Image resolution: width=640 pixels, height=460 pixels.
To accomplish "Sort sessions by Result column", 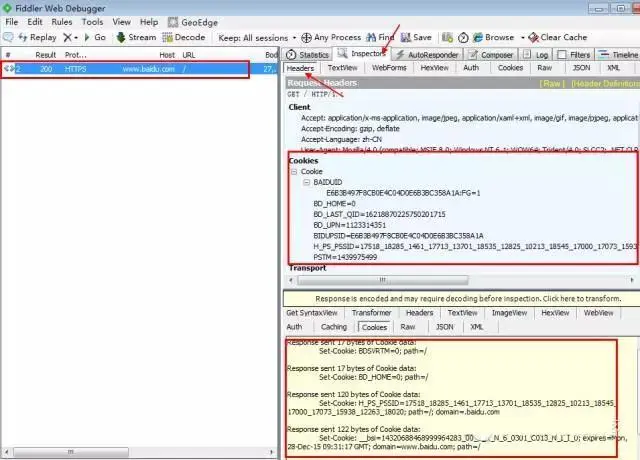I will tap(45, 55).
